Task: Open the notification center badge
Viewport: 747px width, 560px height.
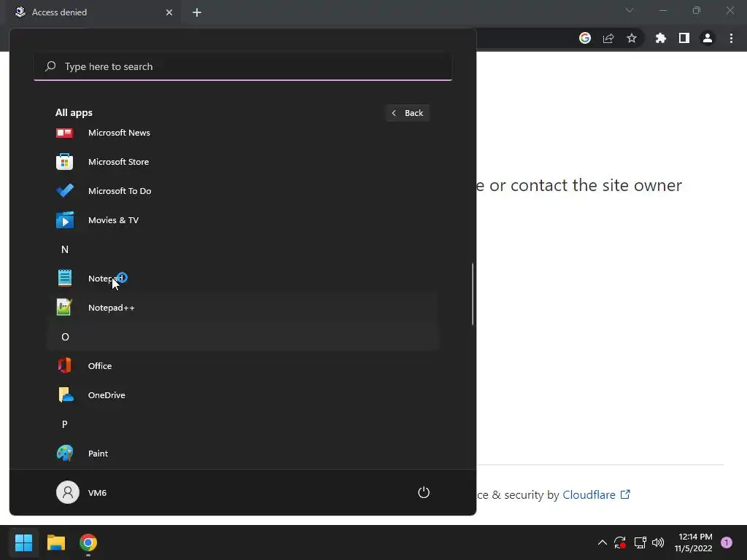Action: point(727,542)
